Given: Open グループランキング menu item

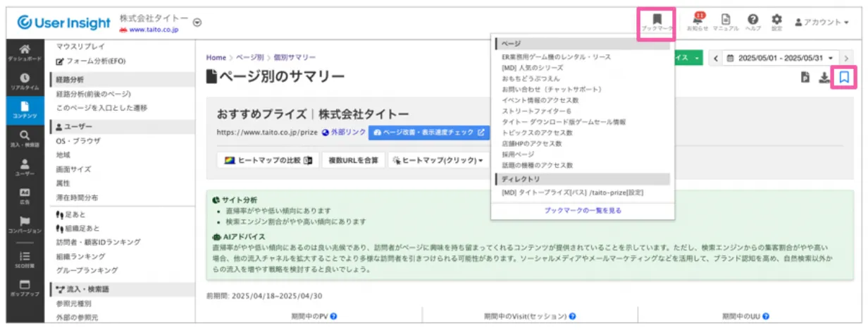Looking at the screenshot, I should 87,270.
